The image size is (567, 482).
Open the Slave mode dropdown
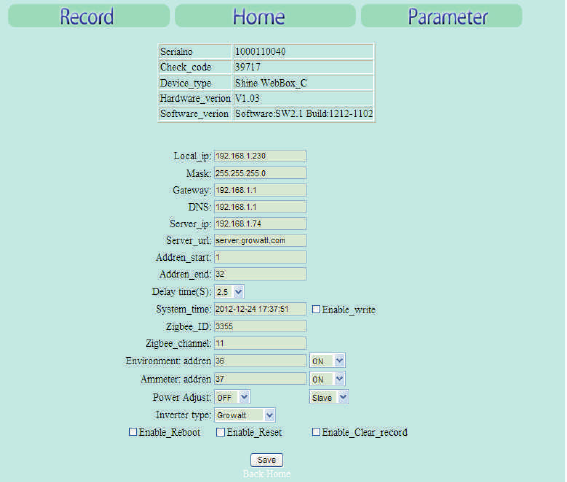[329, 397]
